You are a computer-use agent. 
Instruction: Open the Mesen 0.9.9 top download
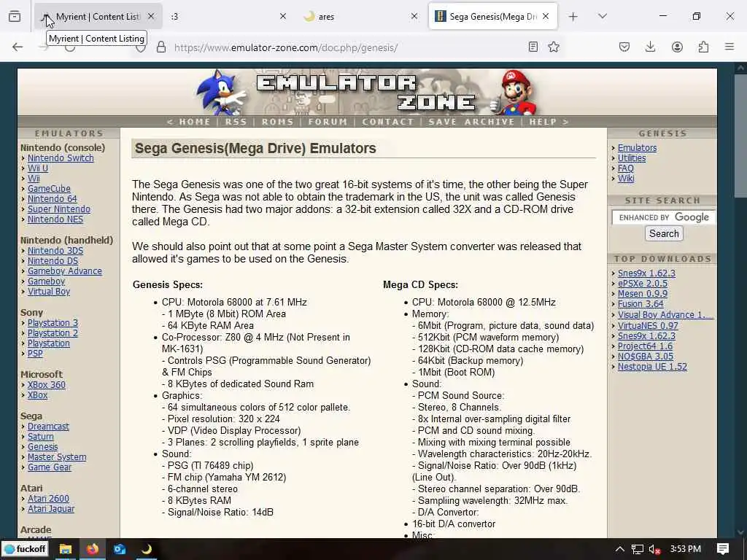[x=643, y=294]
